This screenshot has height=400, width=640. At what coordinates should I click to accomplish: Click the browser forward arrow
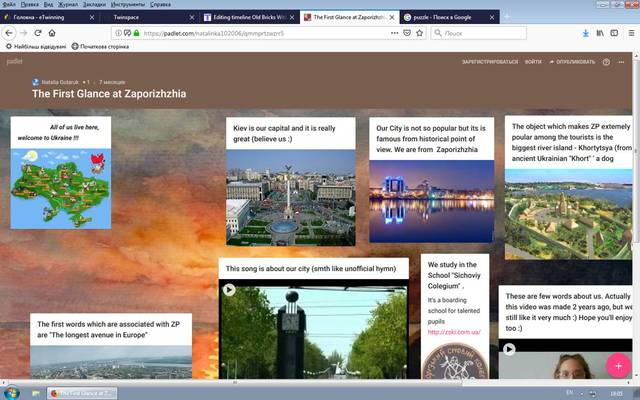click(x=24, y=33)
